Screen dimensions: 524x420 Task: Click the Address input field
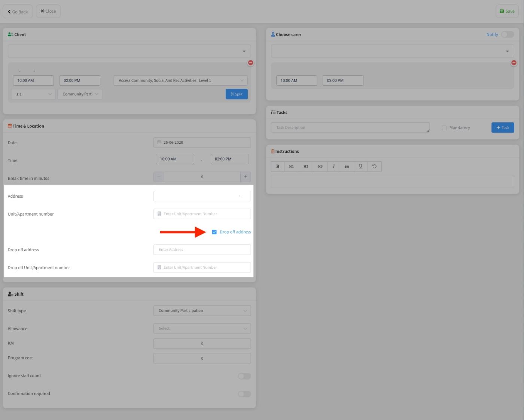tap(202, 196)
